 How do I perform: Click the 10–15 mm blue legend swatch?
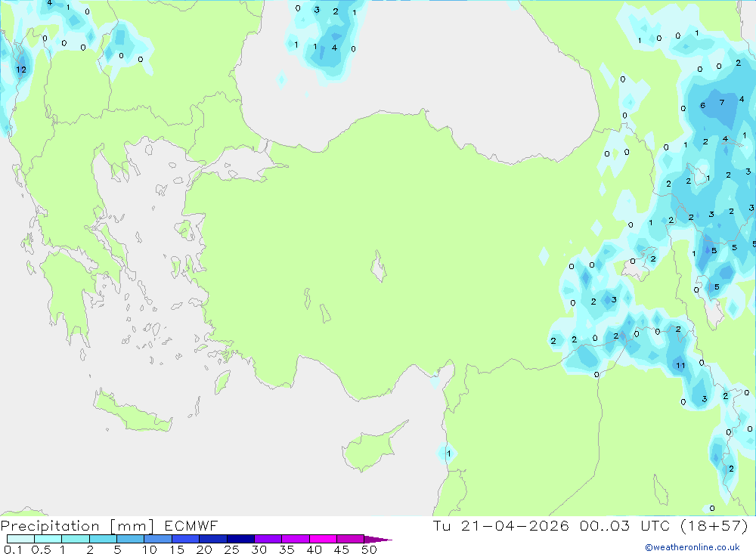pyautogui.click(x=158, y=539)
